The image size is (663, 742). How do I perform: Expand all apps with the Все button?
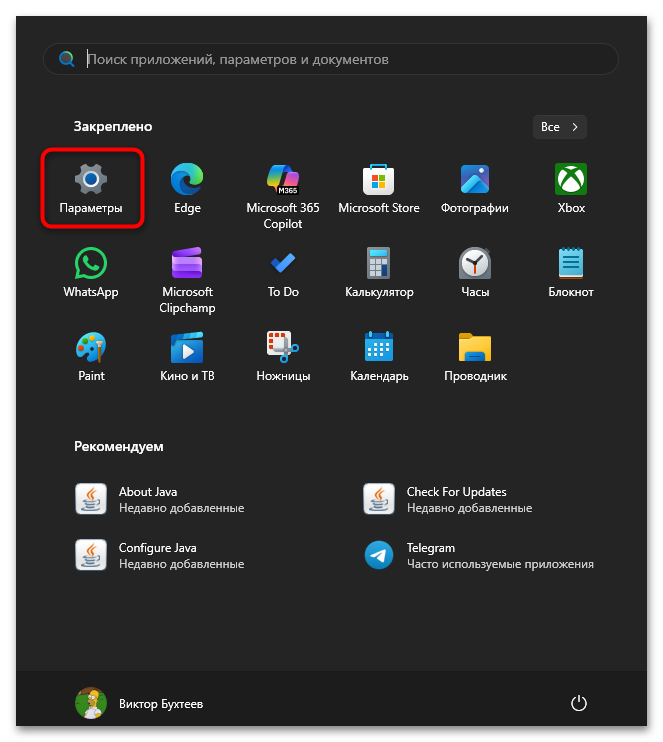click(x=559, y=127)
